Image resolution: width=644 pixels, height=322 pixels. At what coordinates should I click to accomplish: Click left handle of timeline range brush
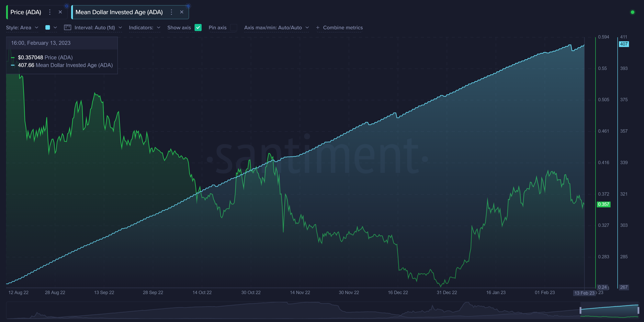580,310
